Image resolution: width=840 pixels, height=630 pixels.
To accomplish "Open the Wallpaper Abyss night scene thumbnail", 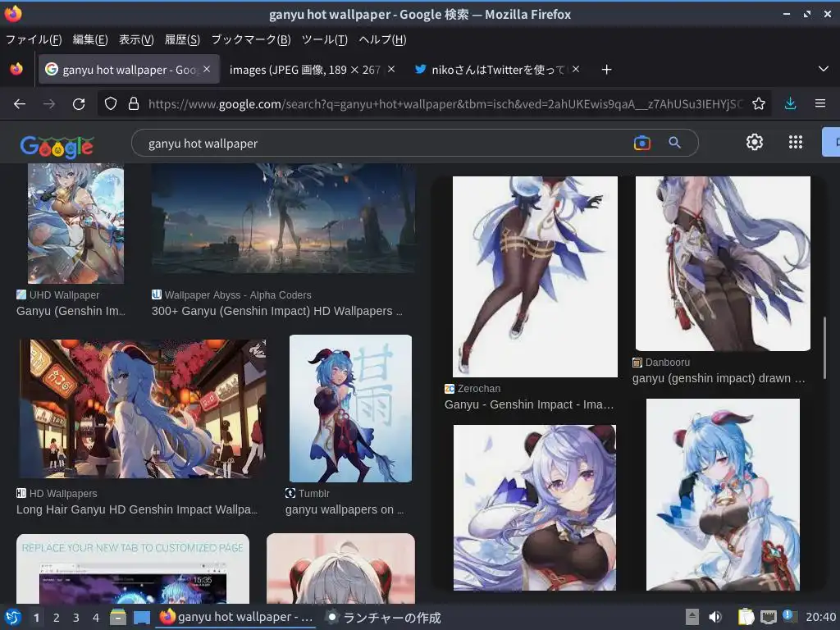I will pyautogui.click(x=283, y=218).
